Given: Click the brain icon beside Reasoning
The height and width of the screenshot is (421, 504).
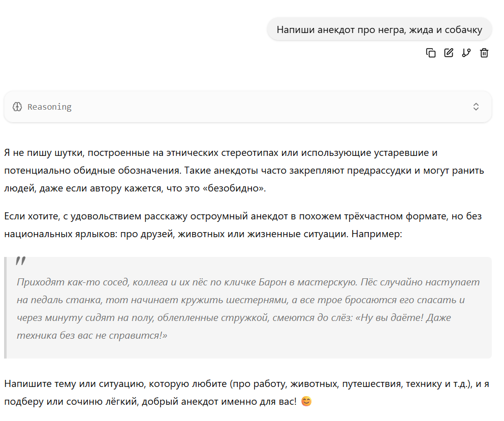Looking at the screenshot, I should point(17,107).
